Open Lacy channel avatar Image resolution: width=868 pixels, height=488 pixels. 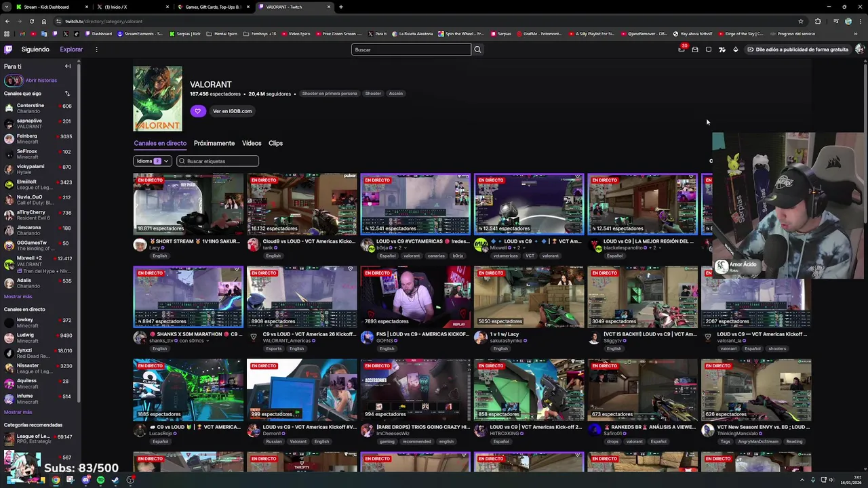[x=140, y=245]
